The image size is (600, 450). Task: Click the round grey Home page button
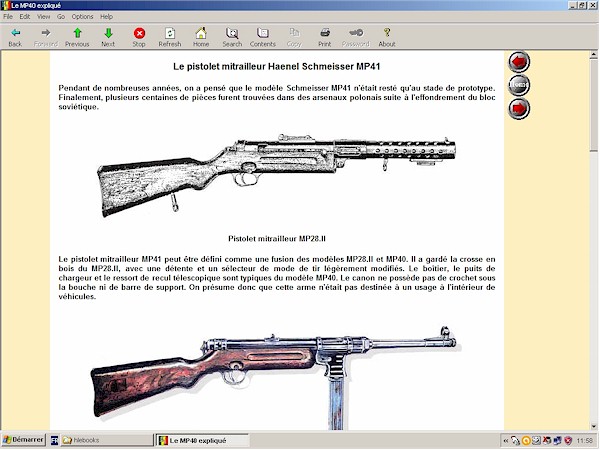(519, 85)
